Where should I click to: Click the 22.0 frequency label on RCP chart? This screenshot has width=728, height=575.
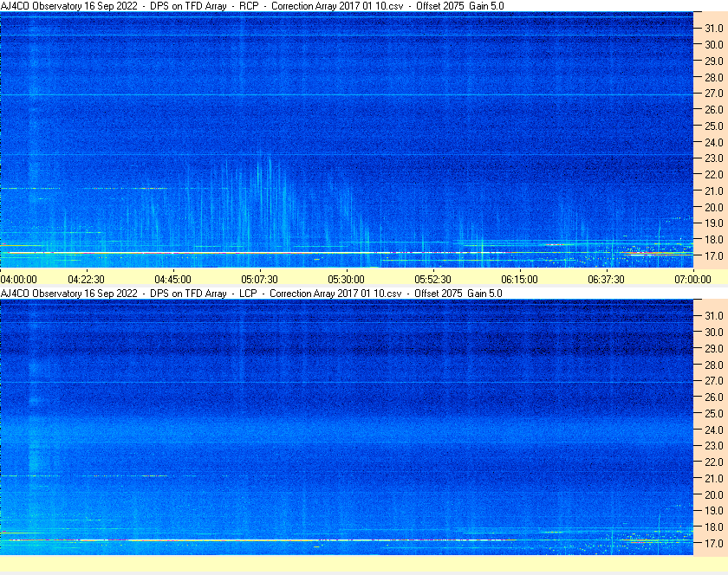point(714,175)
